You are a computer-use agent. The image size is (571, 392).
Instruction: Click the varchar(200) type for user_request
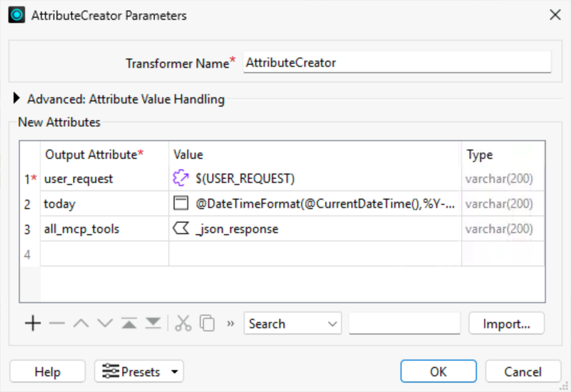point(503,179)
